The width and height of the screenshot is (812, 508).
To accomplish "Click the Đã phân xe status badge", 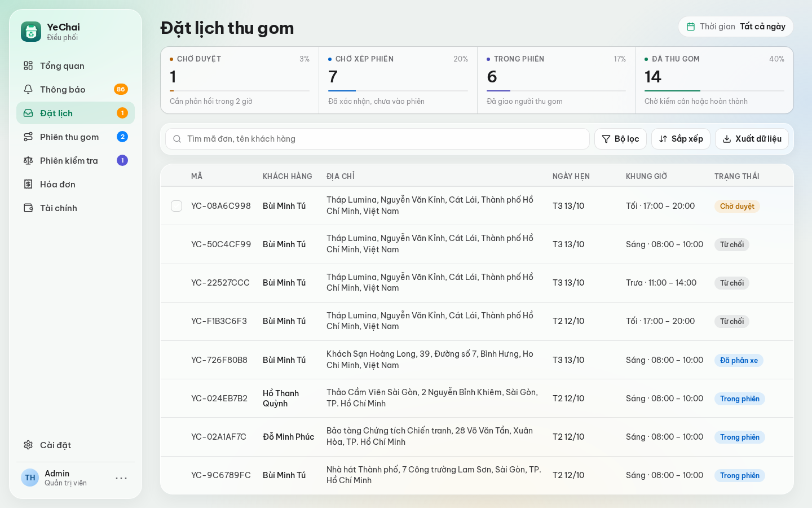I will [739, 360].
